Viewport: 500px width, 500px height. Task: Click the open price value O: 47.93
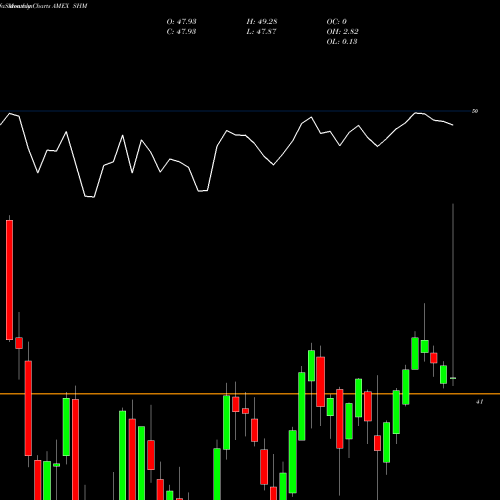[181, 22]
